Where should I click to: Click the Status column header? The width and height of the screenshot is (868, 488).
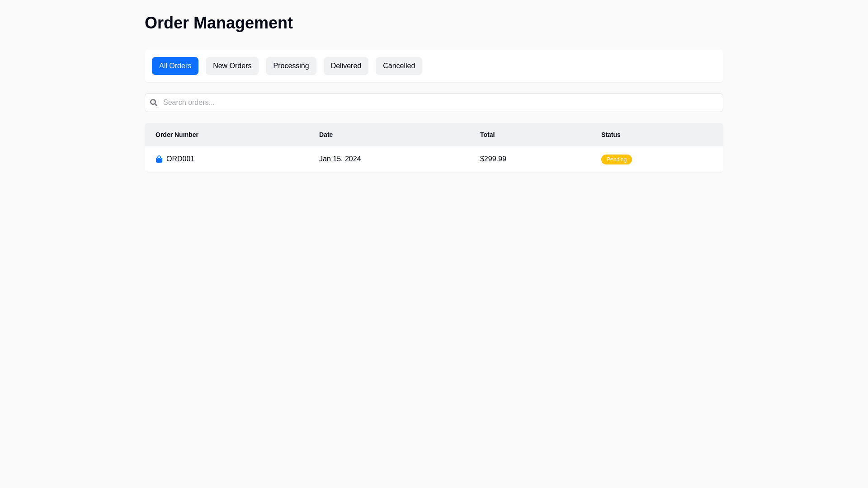pyautogui.click(x=611, y=135)
